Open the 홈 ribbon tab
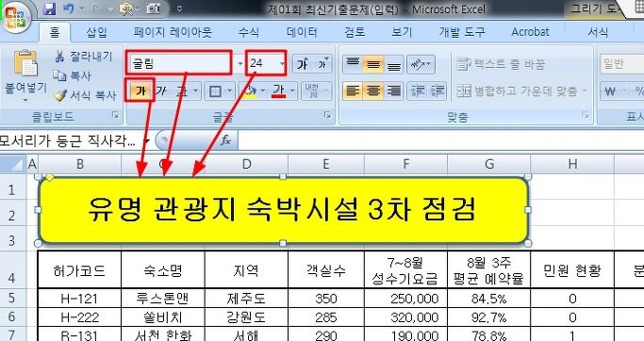 tap(55, 32)
